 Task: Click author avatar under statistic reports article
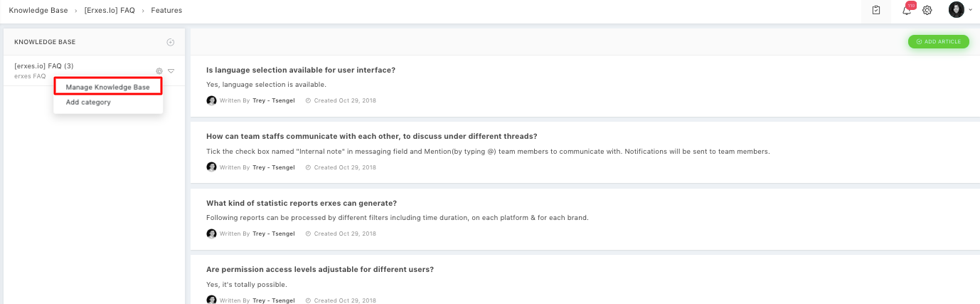(x=211, y=234)
